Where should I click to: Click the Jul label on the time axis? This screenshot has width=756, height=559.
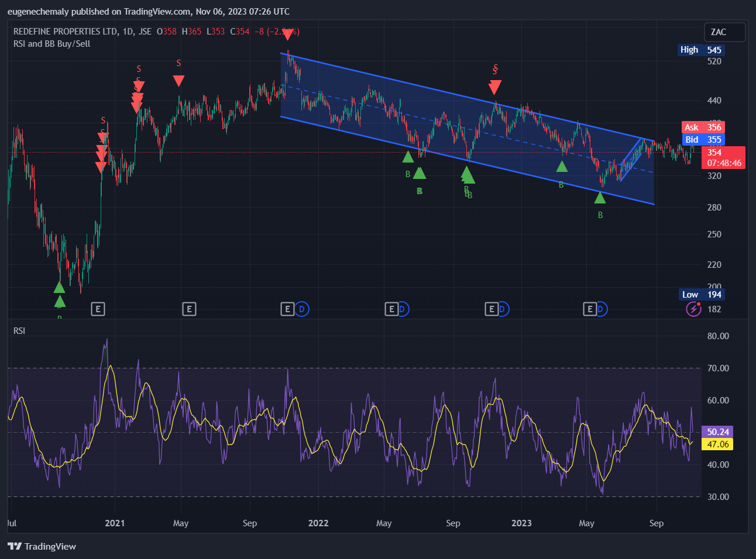pyautogui.click(x=12, y=523)
